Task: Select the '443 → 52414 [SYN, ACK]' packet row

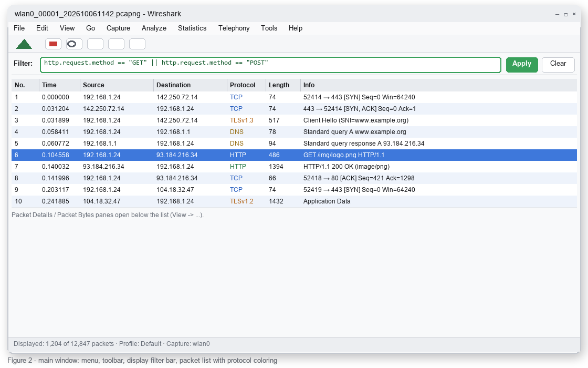Action: pyautogui.click(x=294, y=109)
